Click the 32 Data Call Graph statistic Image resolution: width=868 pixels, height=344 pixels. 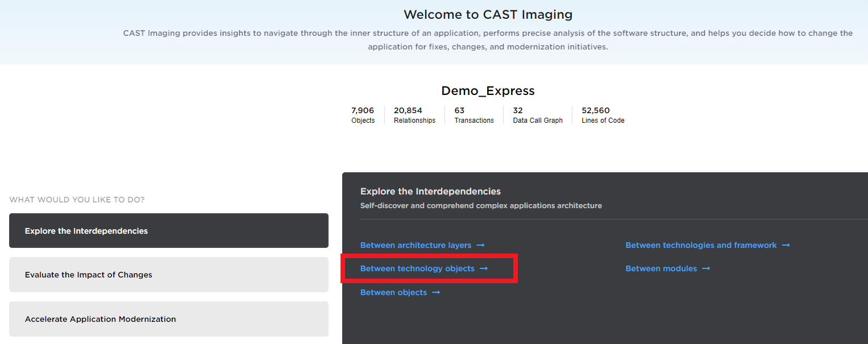538,115
